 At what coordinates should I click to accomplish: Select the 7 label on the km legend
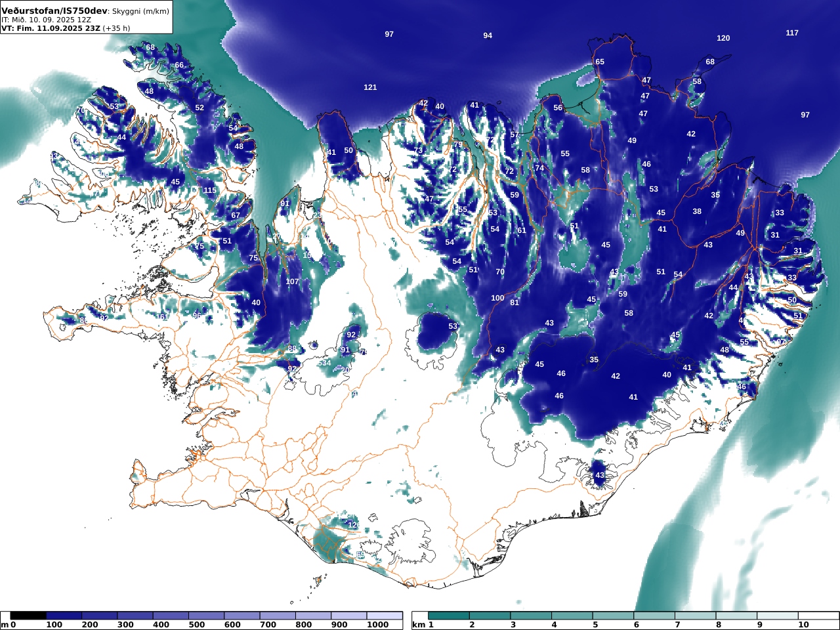click(677, 625)
